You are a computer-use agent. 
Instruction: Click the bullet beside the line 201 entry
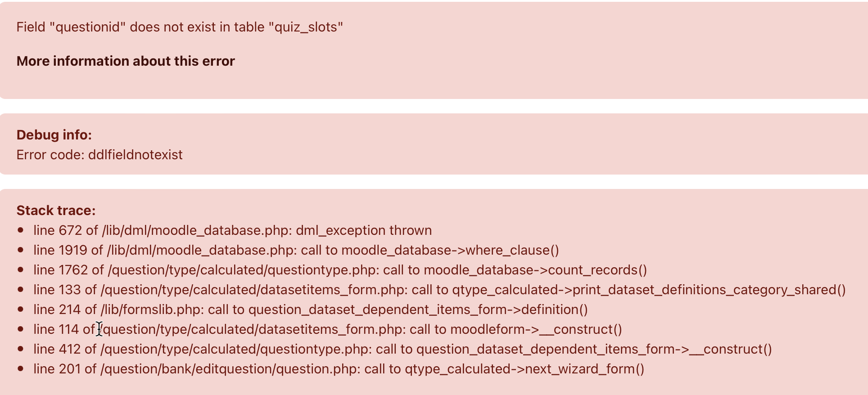pyautogui.click(x=20, y=368)
